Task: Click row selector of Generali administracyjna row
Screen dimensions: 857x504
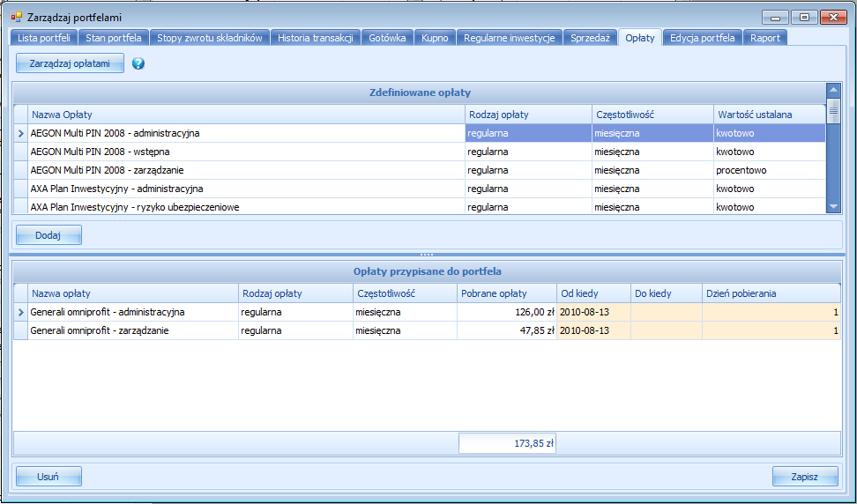Action: pyautogui.click(x=21, y=312)
